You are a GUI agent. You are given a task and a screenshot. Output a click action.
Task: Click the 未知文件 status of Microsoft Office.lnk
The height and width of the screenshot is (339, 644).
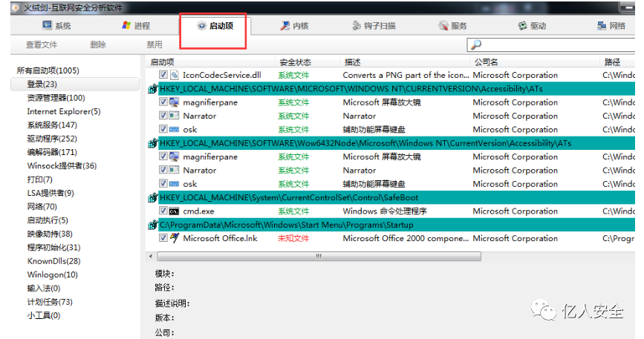293,238
